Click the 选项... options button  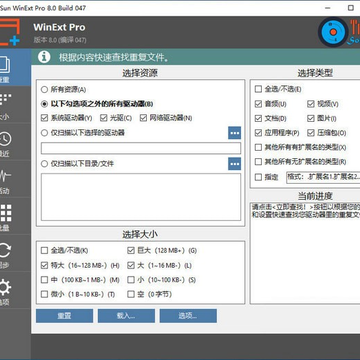[x=188, y=316]
